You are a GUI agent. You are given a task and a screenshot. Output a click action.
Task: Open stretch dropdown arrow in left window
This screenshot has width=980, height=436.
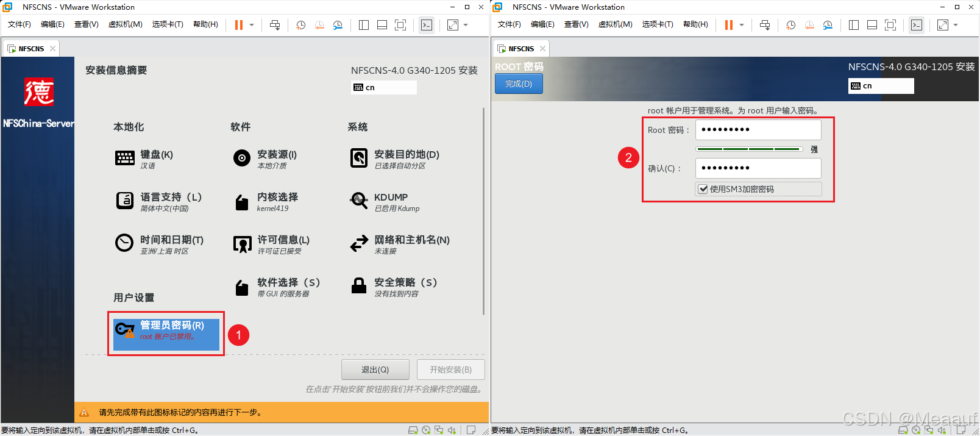click(x=466, y=25)
